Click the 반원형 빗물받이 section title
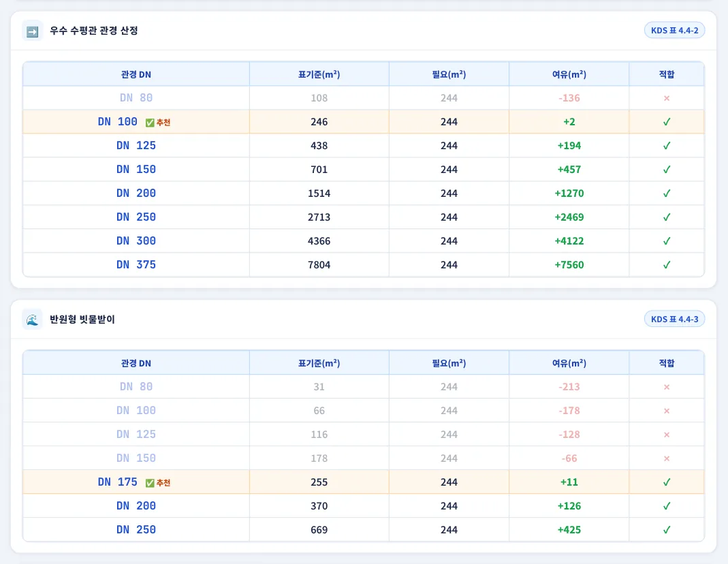 [82, 319]
